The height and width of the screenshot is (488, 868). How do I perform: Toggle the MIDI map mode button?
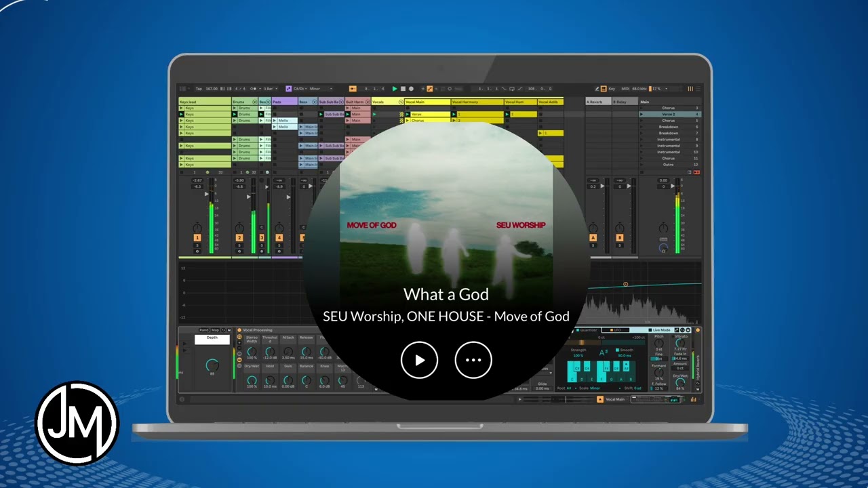625,89
